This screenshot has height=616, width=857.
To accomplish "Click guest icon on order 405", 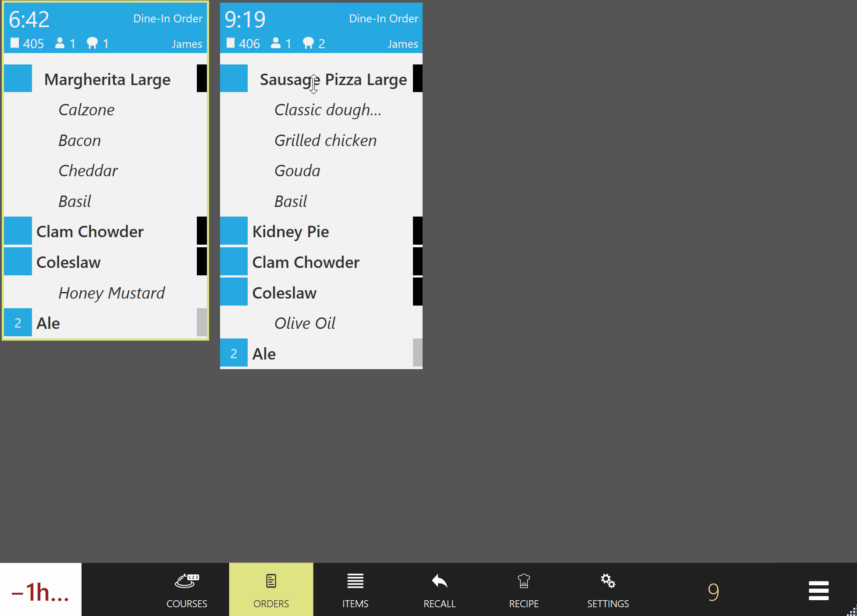I will [x=60, y=43].
